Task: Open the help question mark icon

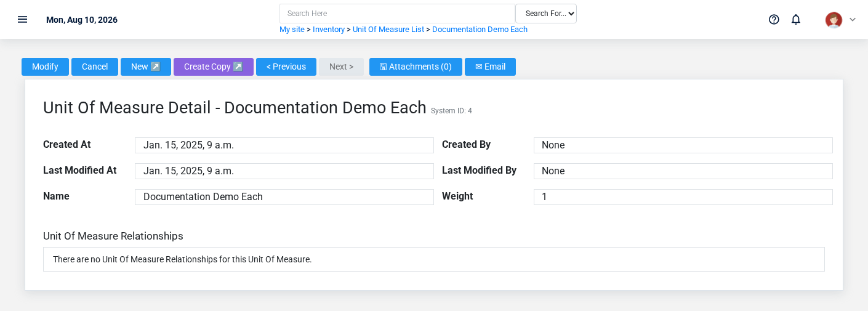Action: tap(774, 19)
